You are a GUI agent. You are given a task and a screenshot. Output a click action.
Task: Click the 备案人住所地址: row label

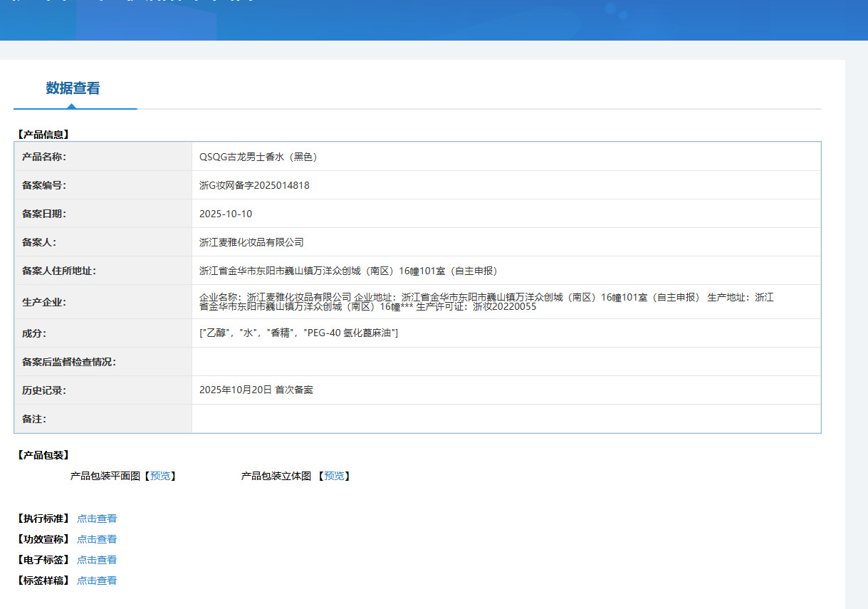(x=59, y=271)
